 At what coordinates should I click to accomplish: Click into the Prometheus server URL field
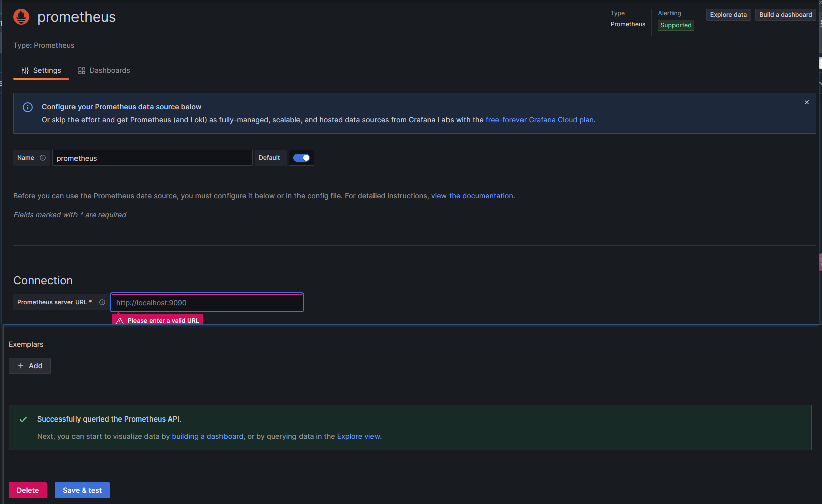point(207,302)
